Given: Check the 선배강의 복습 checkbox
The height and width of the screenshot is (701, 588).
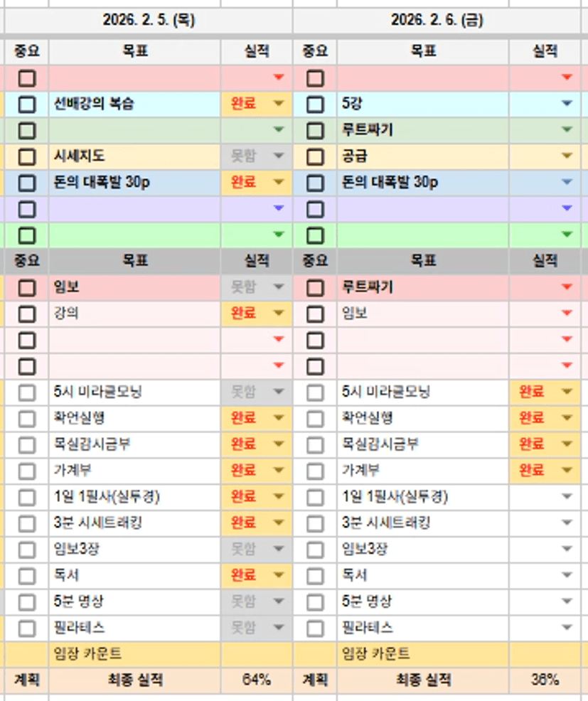Looking at the screenshot, I should 27,105.
